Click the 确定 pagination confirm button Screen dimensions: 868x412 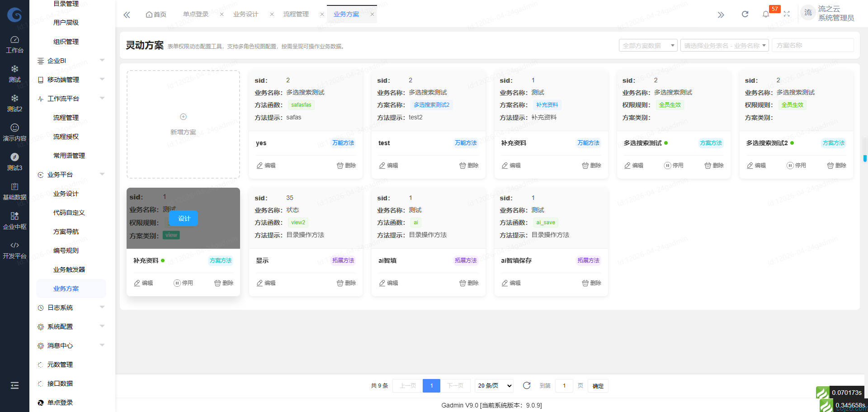[x=598, y=386]
